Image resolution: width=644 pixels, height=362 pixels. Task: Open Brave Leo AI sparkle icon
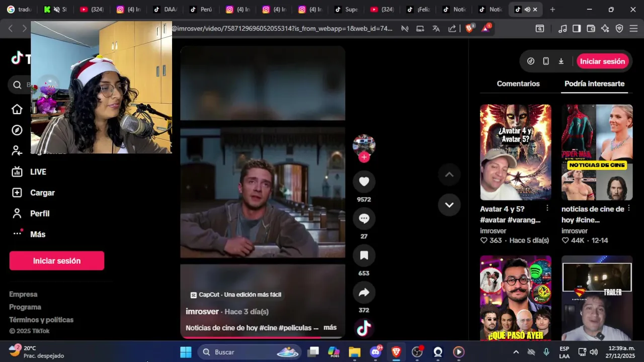tap(605, 29)
